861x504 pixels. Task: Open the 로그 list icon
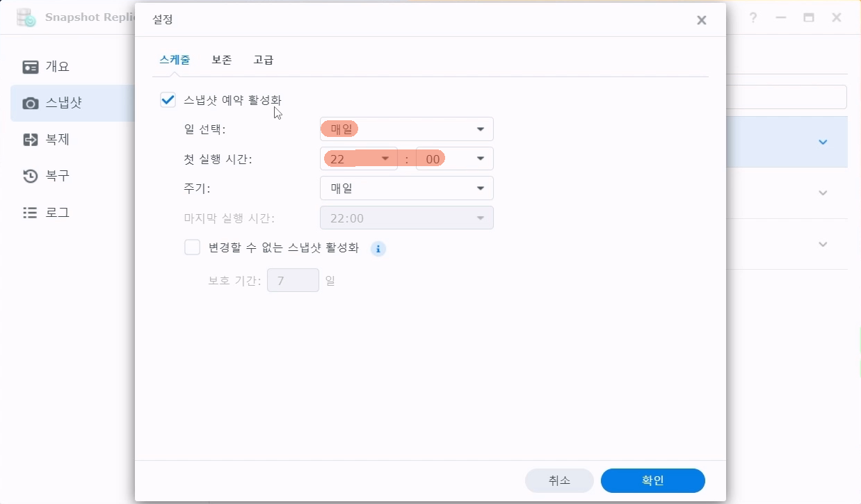31,213
